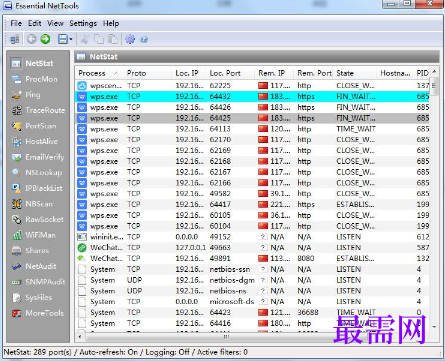Image resolution: width=445 pixels, height=361 pixels.
Task: Select the wps.exe row with port 64432
Action: (253, 96)
